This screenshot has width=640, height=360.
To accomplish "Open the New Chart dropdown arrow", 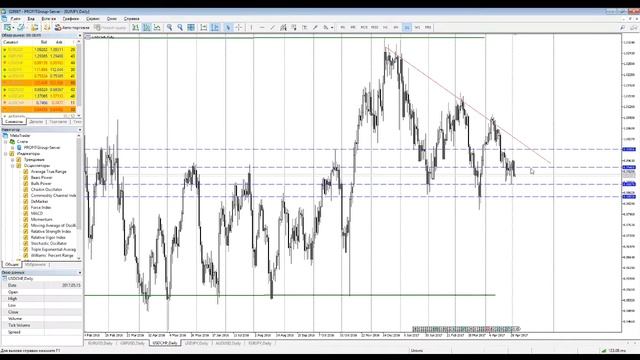I will point(13,27).
